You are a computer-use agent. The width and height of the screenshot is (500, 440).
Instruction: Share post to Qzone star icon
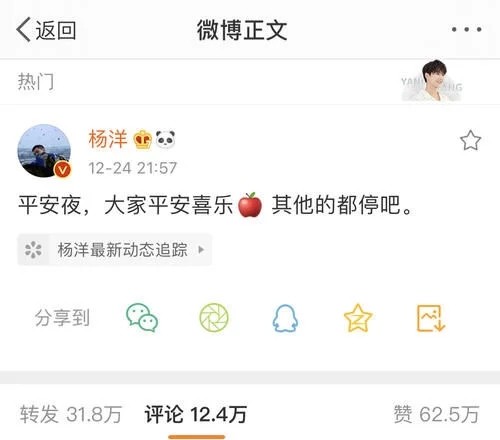pyautogui.click(x=358, y=318)
